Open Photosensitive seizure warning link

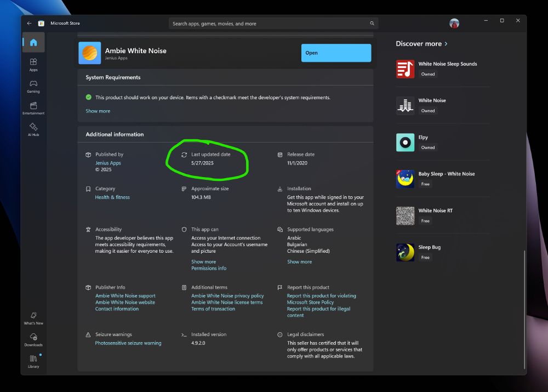point(128,343)
